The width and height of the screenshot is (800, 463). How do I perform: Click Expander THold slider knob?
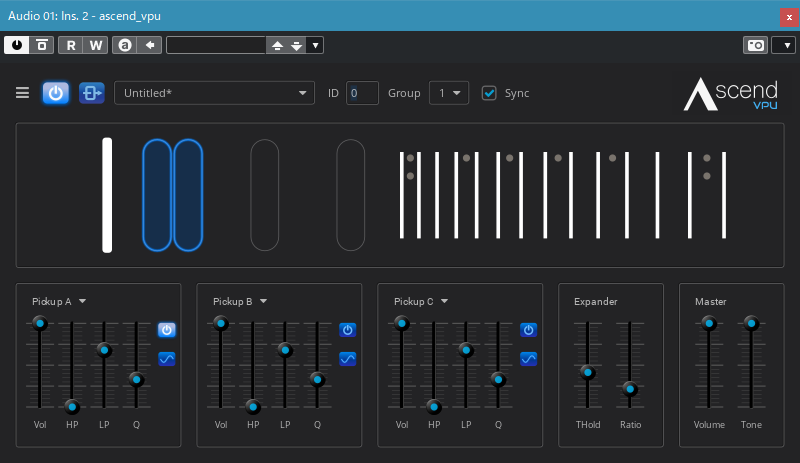588,373
